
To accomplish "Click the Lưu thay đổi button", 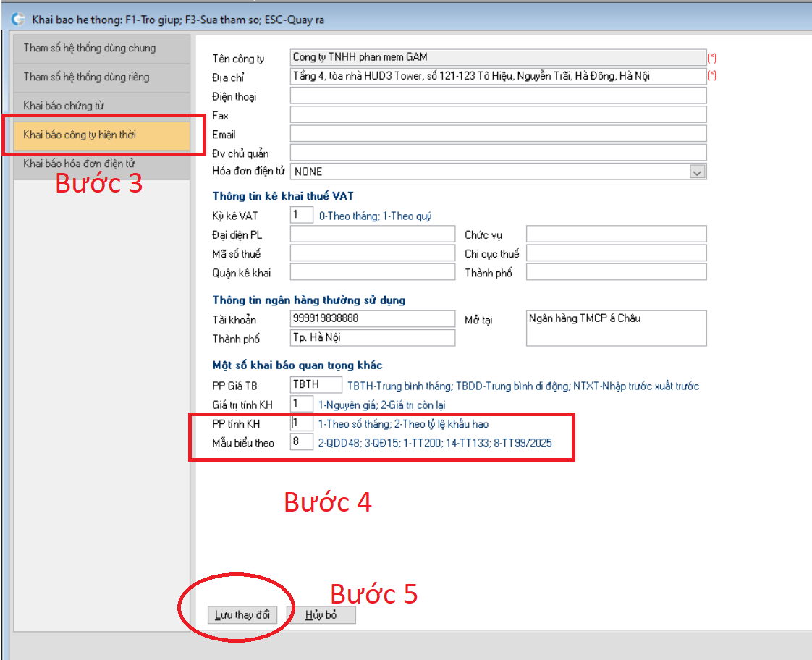I will tap(242, 615).
